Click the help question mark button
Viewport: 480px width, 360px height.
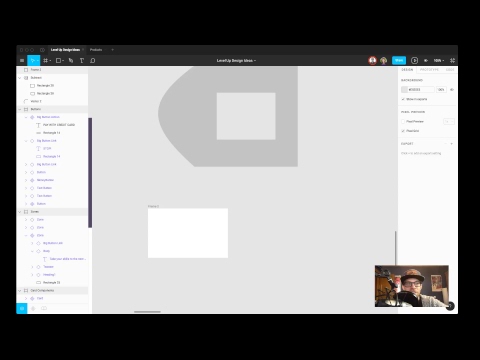pos(450,306)
